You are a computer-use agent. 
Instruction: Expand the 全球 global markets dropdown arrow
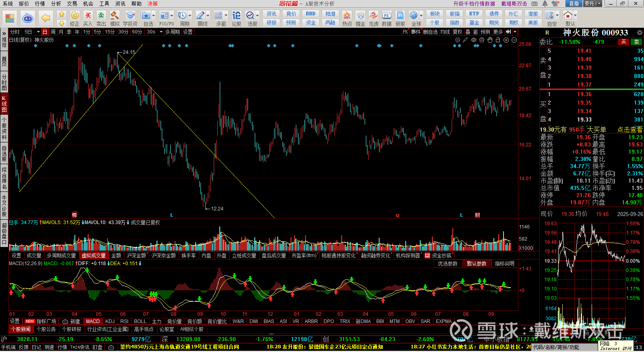coord(421,15)
